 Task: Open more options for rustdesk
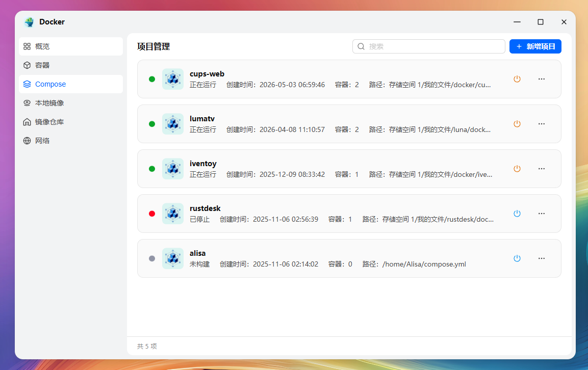[x=542, y=214]
